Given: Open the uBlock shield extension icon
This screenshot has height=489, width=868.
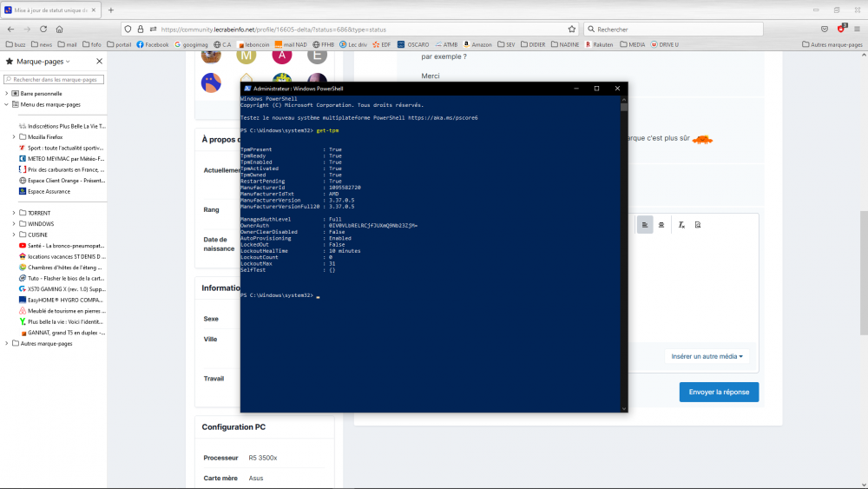Looking at the screenshot, I should (840, 29).
